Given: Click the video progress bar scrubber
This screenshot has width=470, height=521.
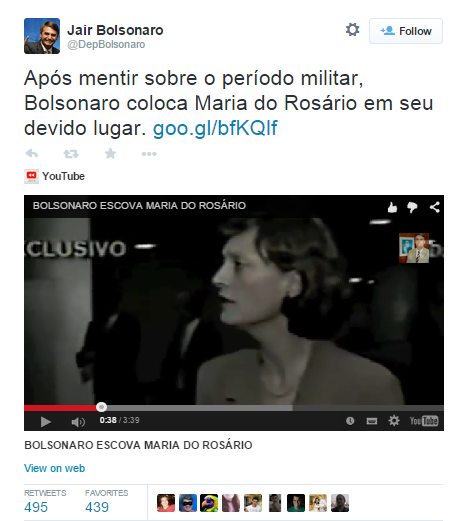Looking at the screenshot, I should point(101,407).
